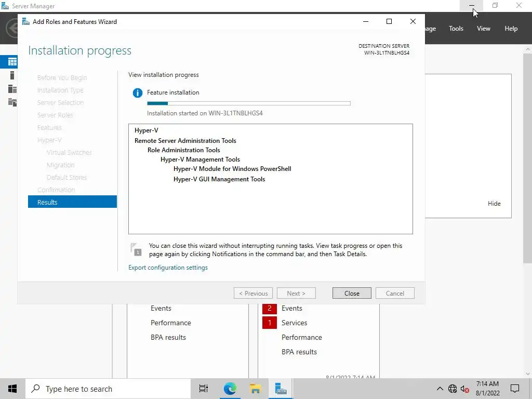Select Role Administration Tools entry

(183, 150)
